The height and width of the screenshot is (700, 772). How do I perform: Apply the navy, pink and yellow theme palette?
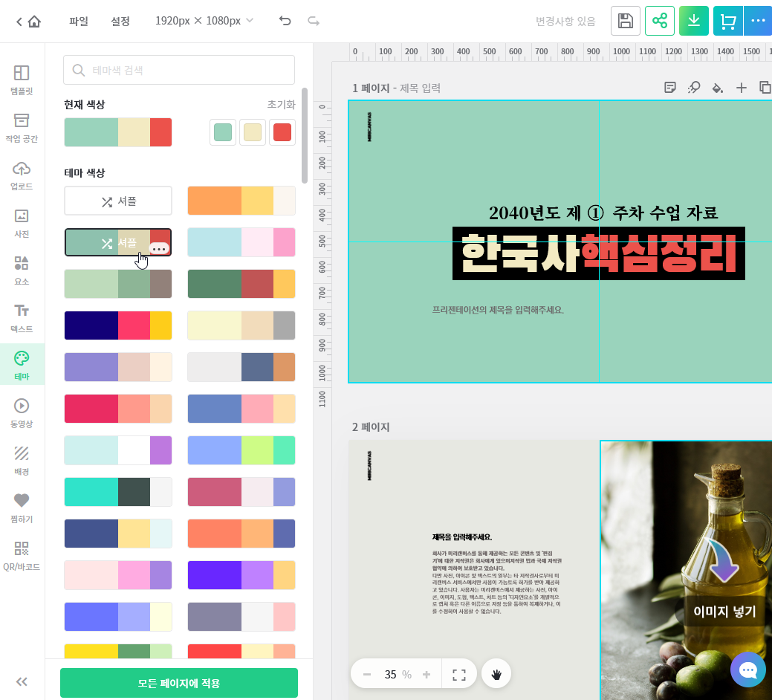(x=118, y=325)
